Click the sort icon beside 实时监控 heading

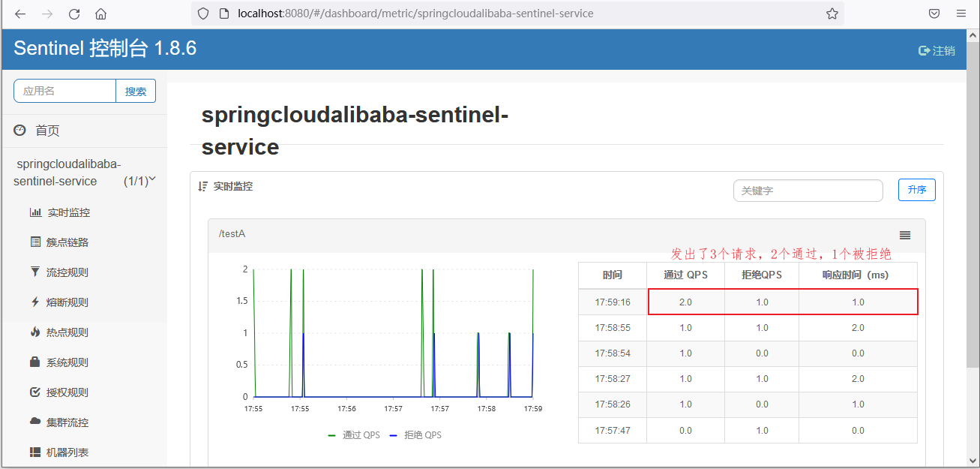pos(202,186)
